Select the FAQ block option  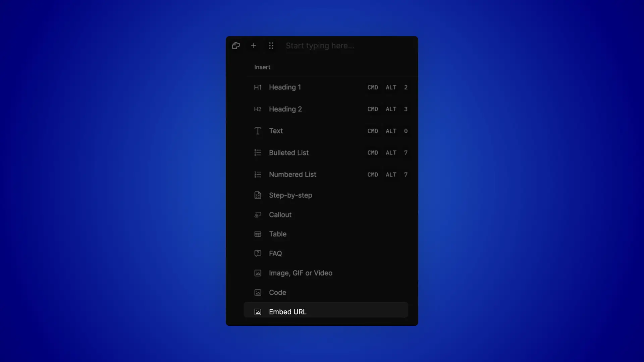coord(275,253)
